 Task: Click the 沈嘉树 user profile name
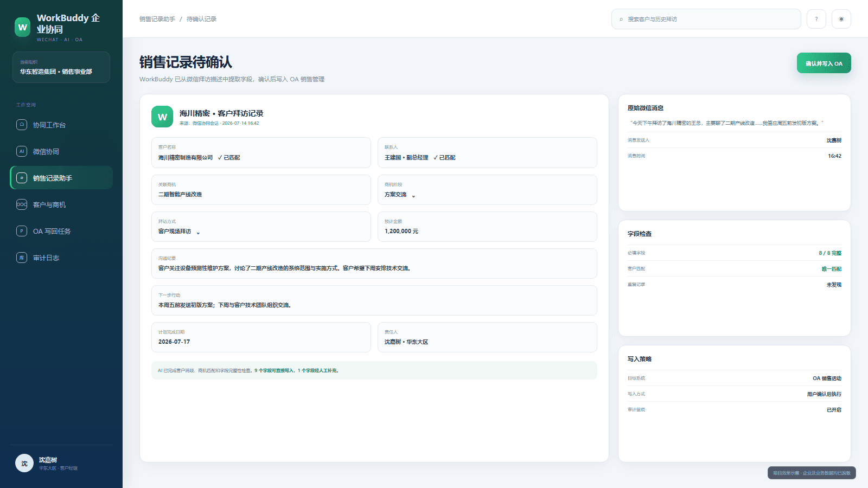click(48, 460)
